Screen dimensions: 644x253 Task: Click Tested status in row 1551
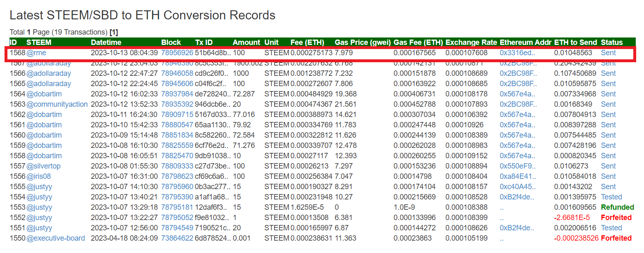611,228
